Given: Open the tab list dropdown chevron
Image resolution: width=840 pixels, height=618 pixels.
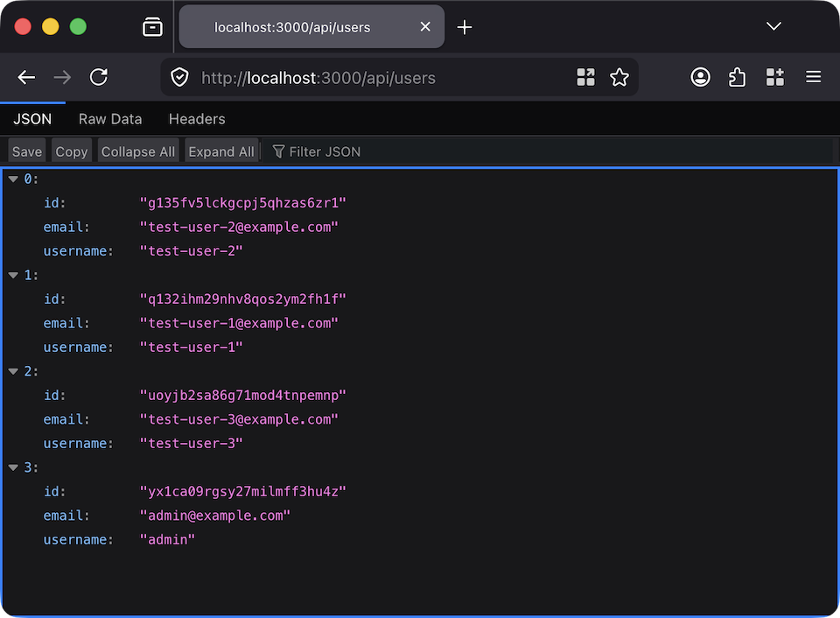Looking at the screenshot, I should 773,26.
